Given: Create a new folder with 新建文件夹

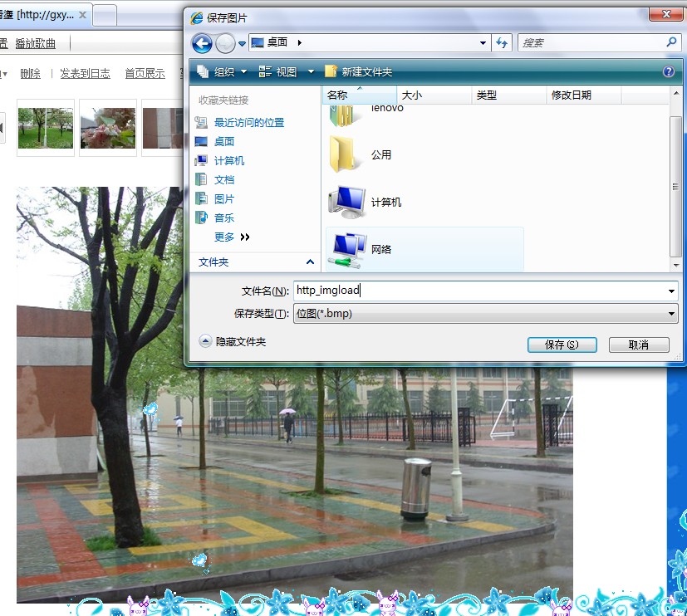Looking at the screenshot, I should tap(358, 71).
